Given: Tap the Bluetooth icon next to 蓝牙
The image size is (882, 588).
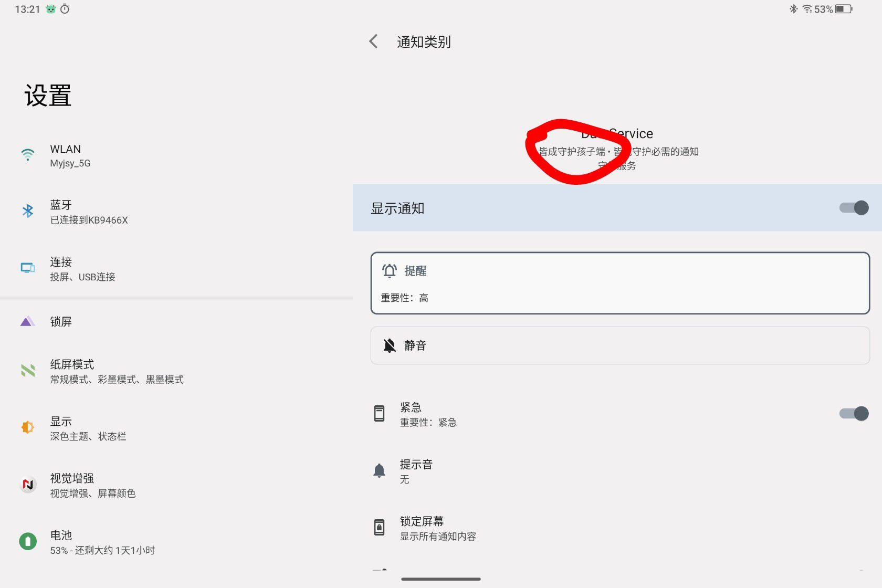Looking at the screenshot, I should pyautogui.click(x=28, y=211).
